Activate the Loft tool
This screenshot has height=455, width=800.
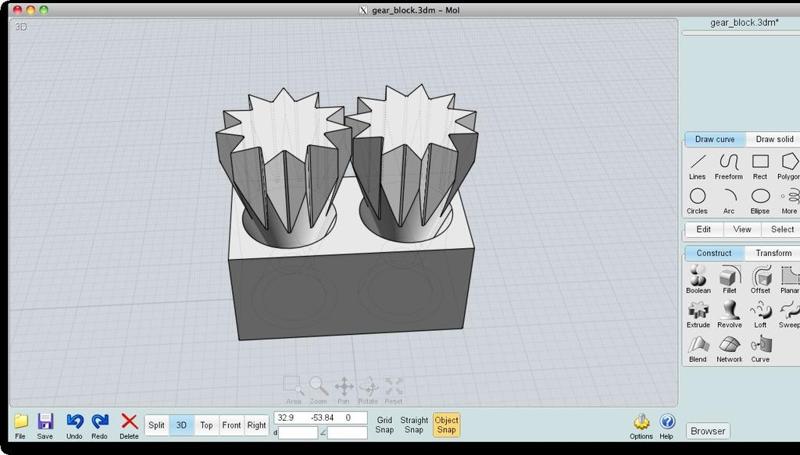[760, 314]
